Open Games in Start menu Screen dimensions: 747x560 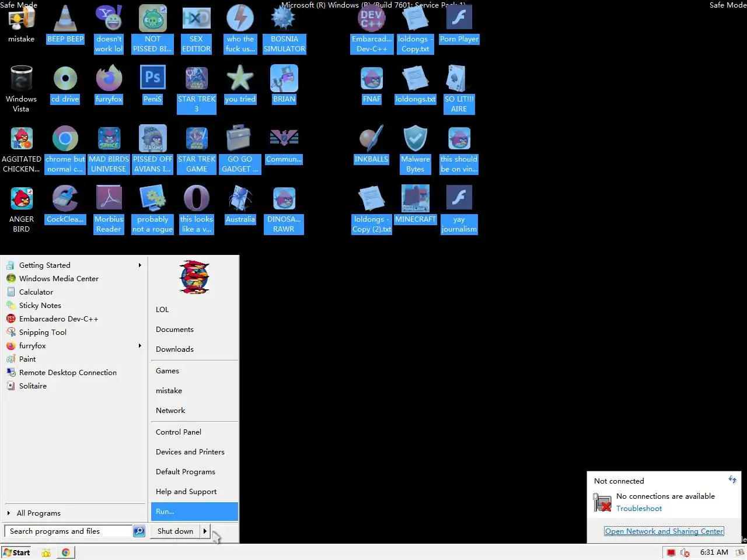(x=194, y=371)
